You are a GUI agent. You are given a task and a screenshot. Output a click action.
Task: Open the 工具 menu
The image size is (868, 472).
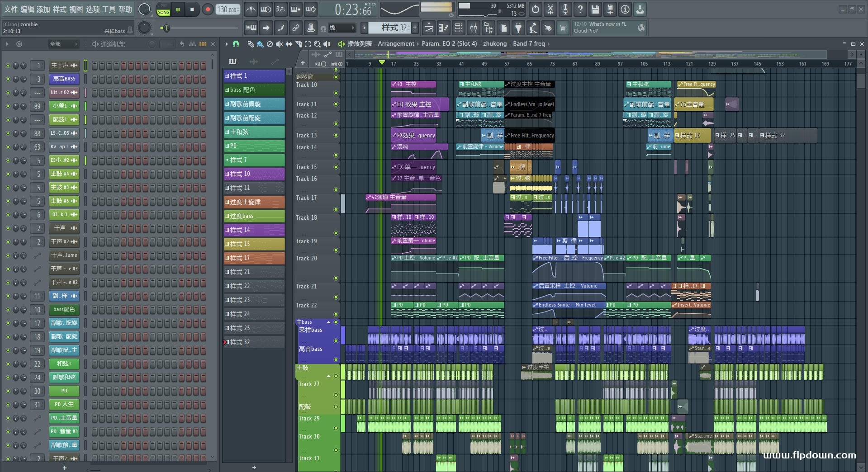point(109,9)
